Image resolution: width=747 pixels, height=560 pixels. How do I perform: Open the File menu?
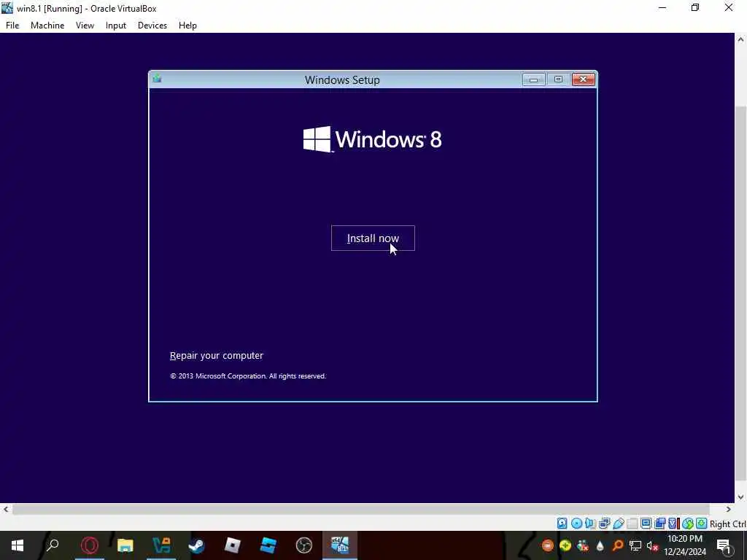(12, 26)
